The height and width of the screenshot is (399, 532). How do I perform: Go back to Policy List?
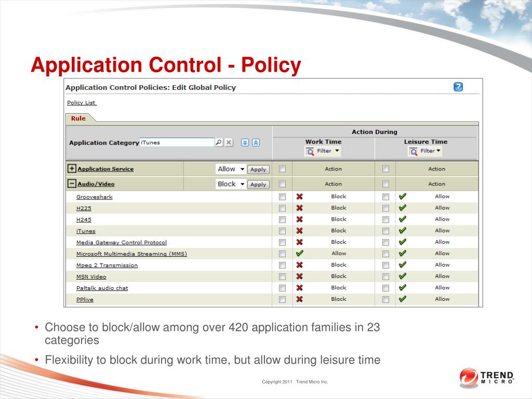82,102
